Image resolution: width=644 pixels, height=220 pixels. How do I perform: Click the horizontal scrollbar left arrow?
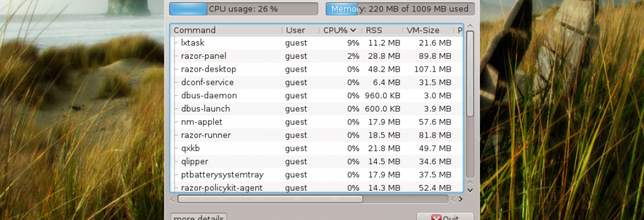(x=172, y=199)
